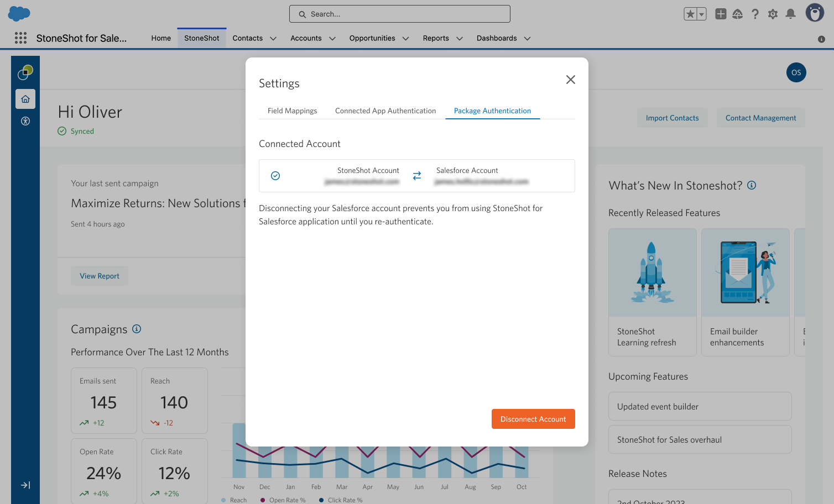Expand the favorites list dropdown arrow
834x504 pixels.
pyautogui.click(x=701, y=14)
